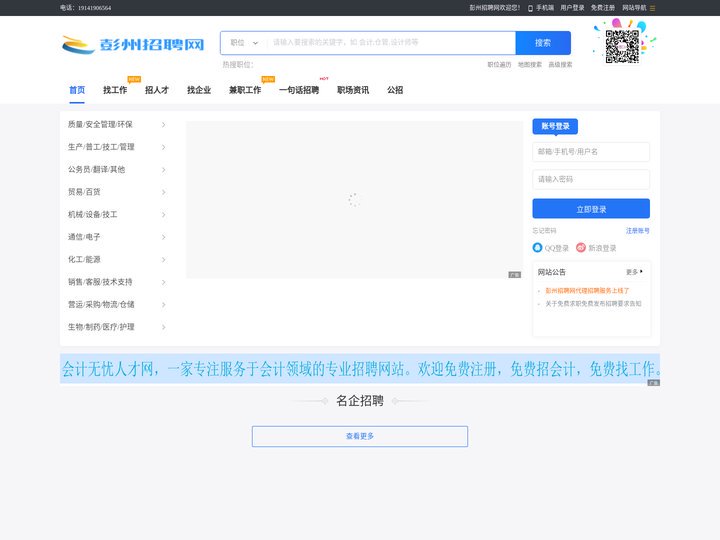Click the blue 搜索 button

pos(543,43)
